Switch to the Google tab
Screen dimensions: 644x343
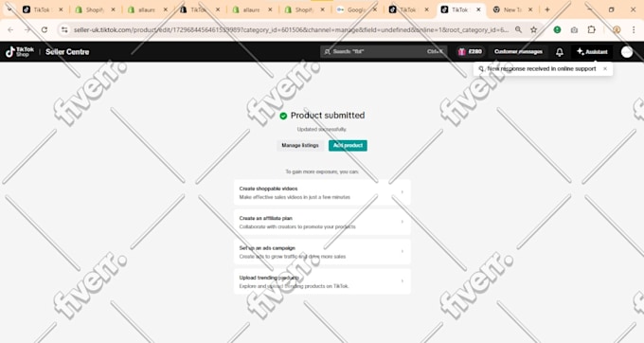(x=357, y=9)
